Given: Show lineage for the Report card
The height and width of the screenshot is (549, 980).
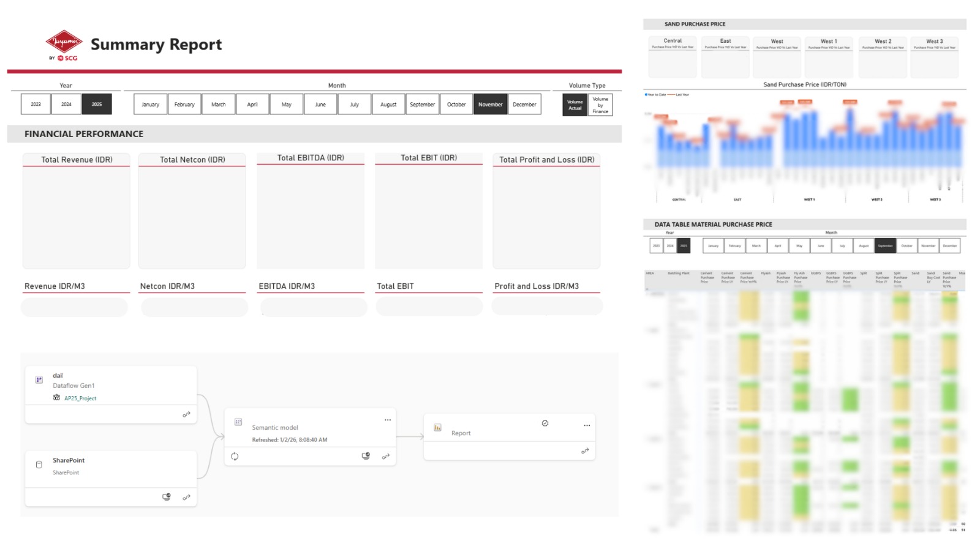Looking at the screenshot, I should pos(585,451).
